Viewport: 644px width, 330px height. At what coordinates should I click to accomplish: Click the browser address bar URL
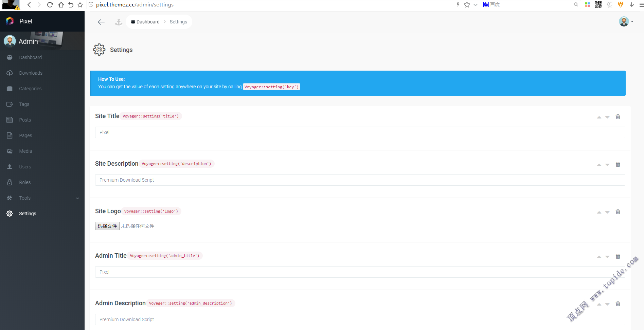point(135,5)
